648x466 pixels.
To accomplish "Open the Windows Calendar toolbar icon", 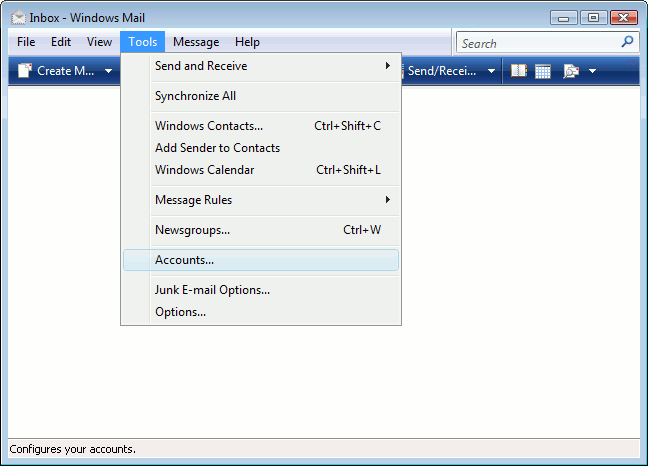I will [x=543, y=71].
